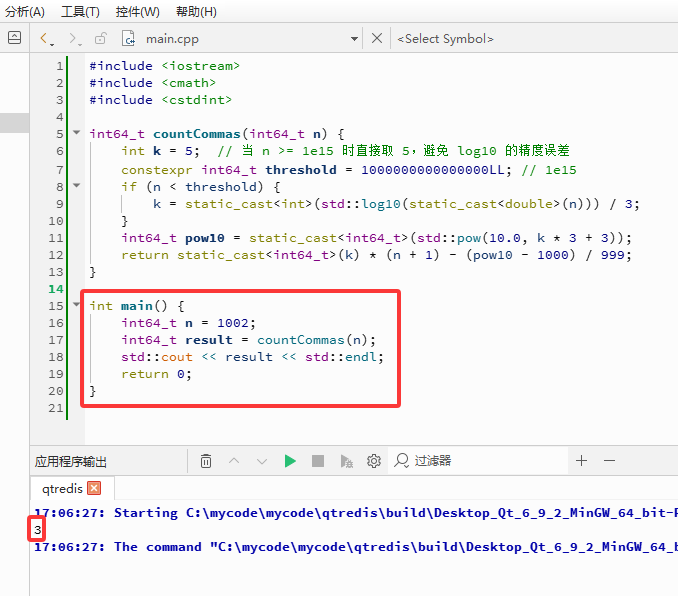Open the Select Symbol combo box
This screenshot has height=596, width=678.
pos(445,39)
